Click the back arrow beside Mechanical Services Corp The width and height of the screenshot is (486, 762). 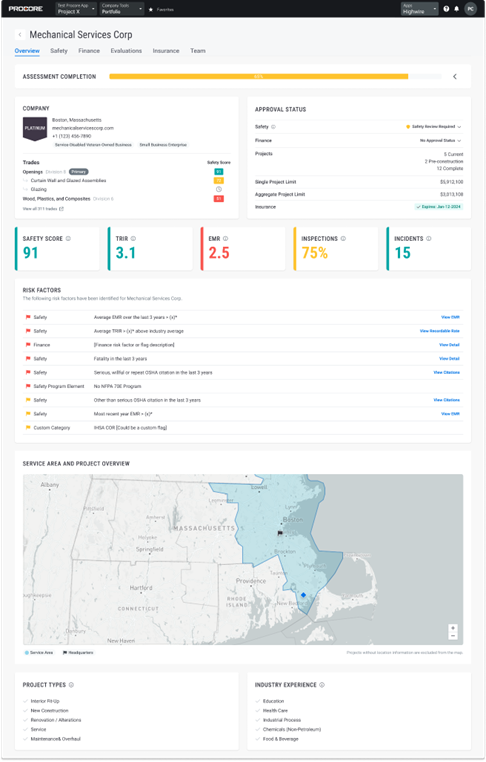coord(20,35)
